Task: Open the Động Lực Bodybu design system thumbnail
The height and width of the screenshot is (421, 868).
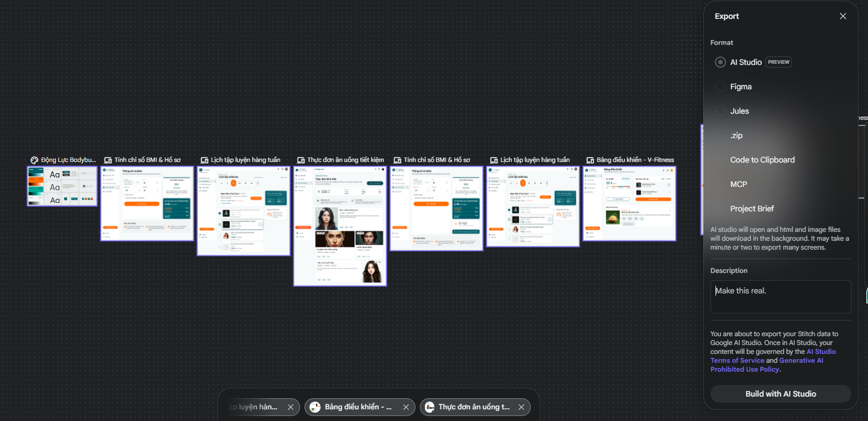Action: pos(62,186)
